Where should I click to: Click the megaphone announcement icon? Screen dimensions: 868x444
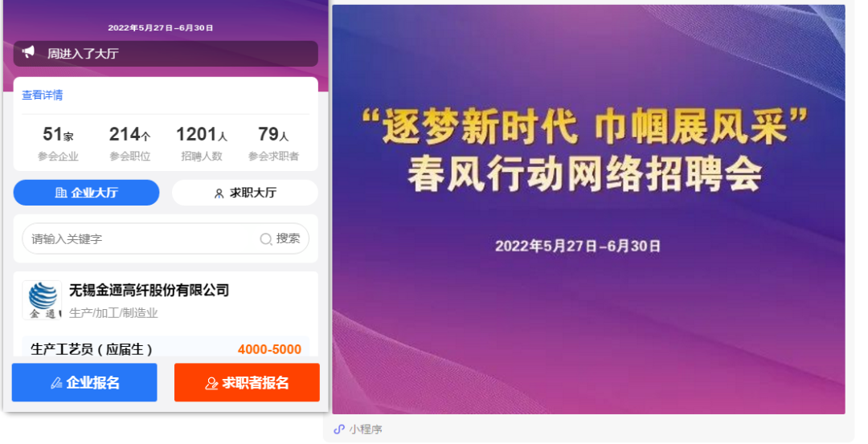[x=27, y=52]
